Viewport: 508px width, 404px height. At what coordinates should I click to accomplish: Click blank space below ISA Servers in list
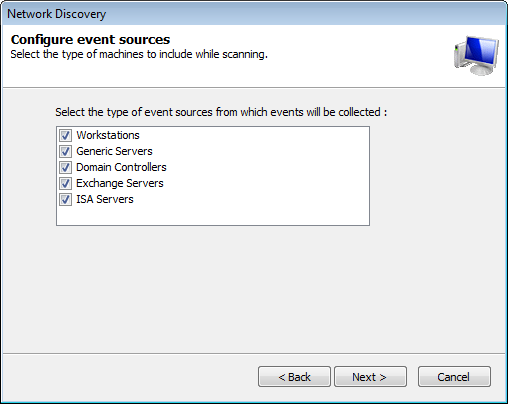(213, 216)
